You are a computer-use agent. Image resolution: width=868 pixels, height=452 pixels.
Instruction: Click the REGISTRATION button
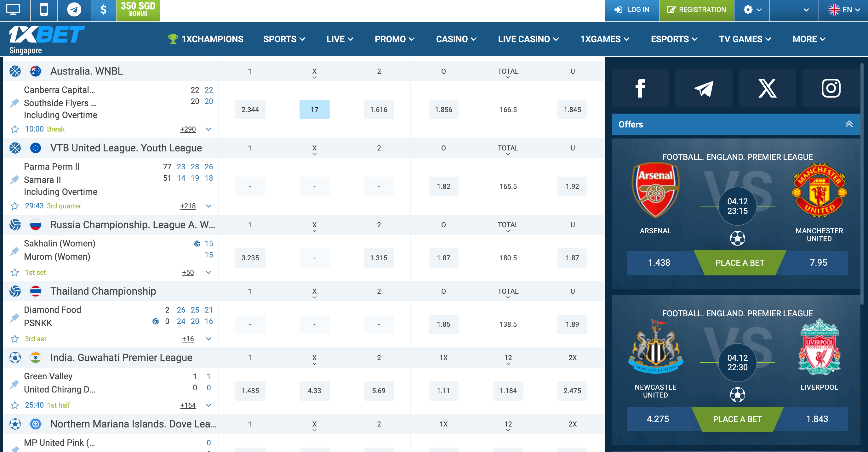[x=696, y=9]
